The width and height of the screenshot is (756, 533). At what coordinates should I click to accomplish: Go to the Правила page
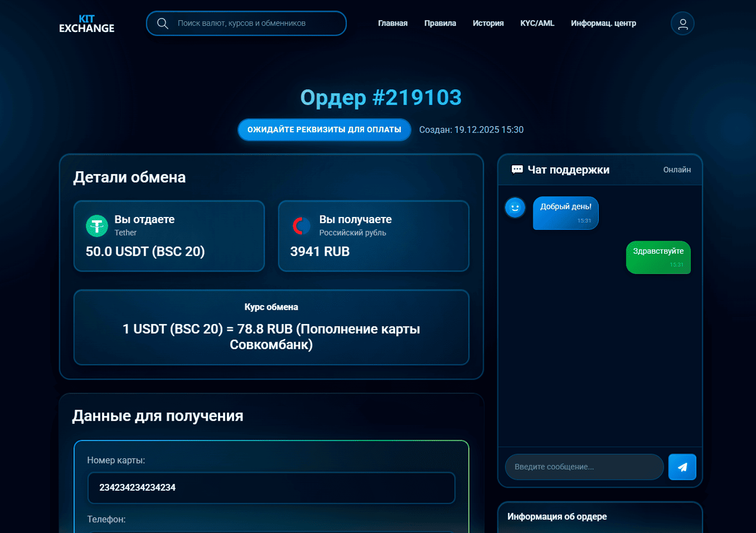pos(440,23)
